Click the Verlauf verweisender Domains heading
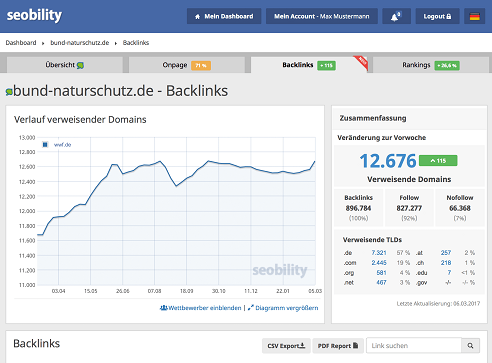The height and width of the screenshot is (363, 492). [x=80, y=119]
